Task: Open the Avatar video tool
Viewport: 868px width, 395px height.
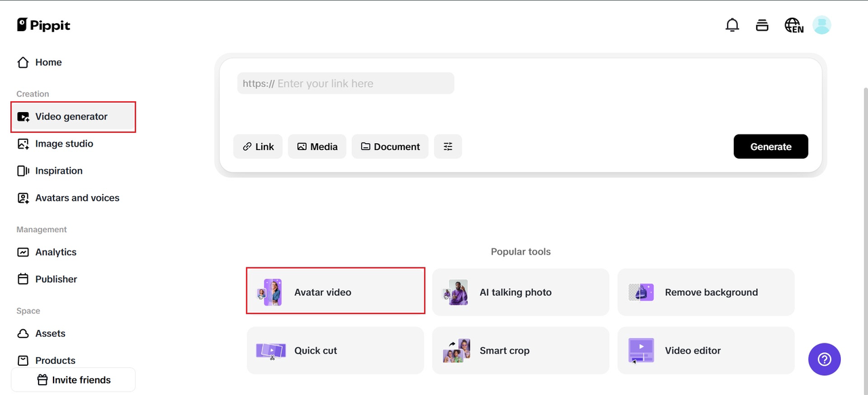Action: click(x=335, y=292)
